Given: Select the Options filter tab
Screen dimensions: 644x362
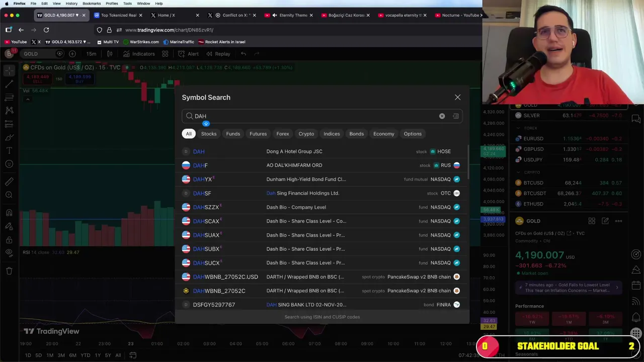Looking at the screenshot, I should click(413, 134).
